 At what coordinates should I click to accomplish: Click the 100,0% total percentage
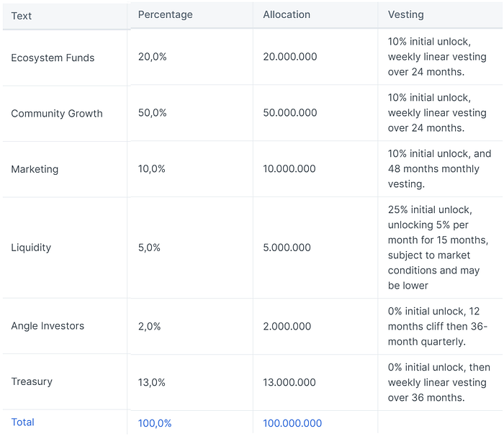click(155, 423)
